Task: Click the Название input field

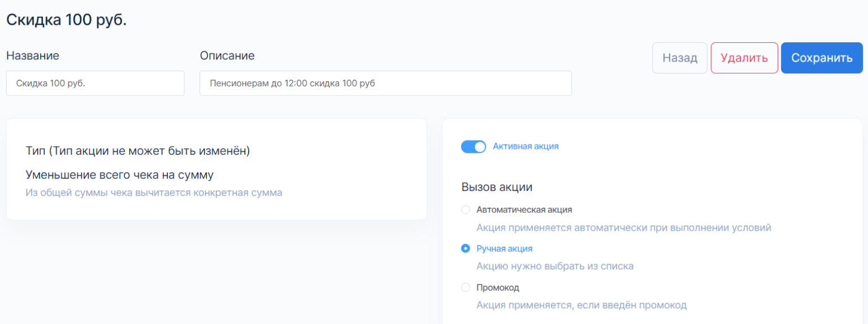Action: pyautogui.click(x=95, y=83)
